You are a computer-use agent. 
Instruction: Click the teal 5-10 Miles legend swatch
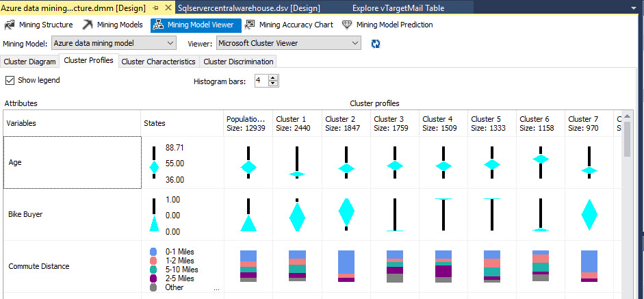pyautogui.click(x=153, y=270)
